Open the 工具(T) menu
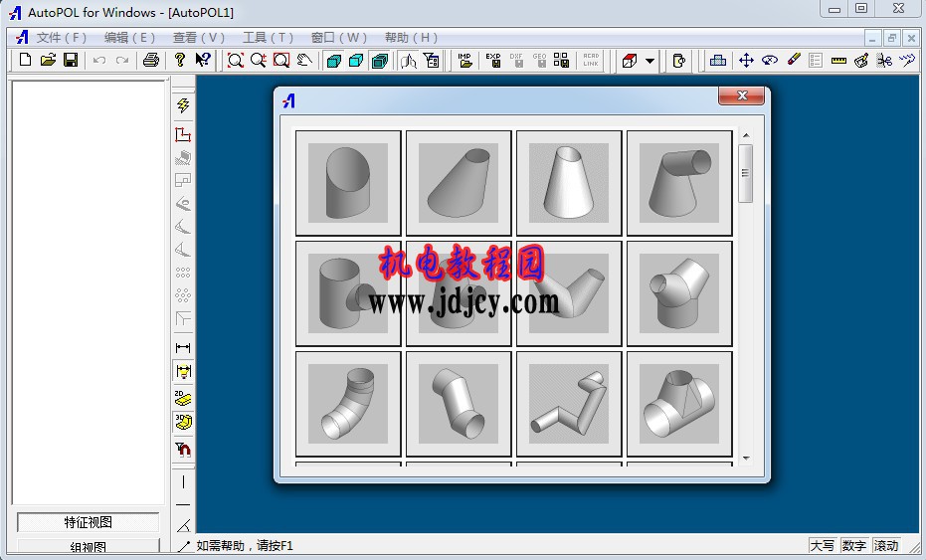Viewport: 926px width, 560px height. tap(269, 38)
